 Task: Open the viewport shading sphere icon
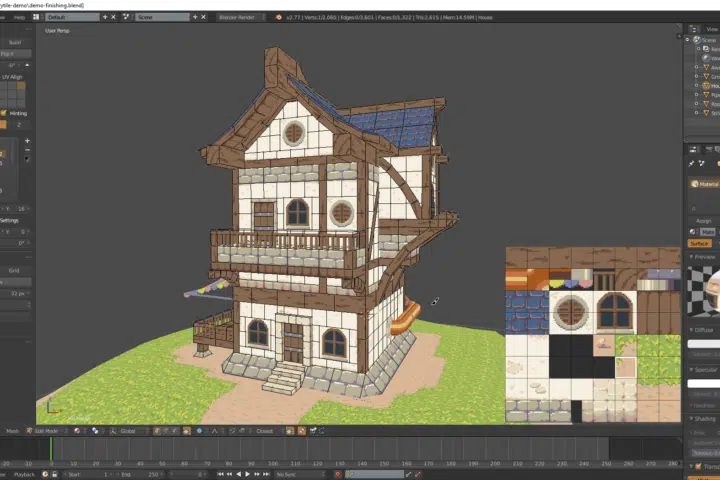(77, 431)
